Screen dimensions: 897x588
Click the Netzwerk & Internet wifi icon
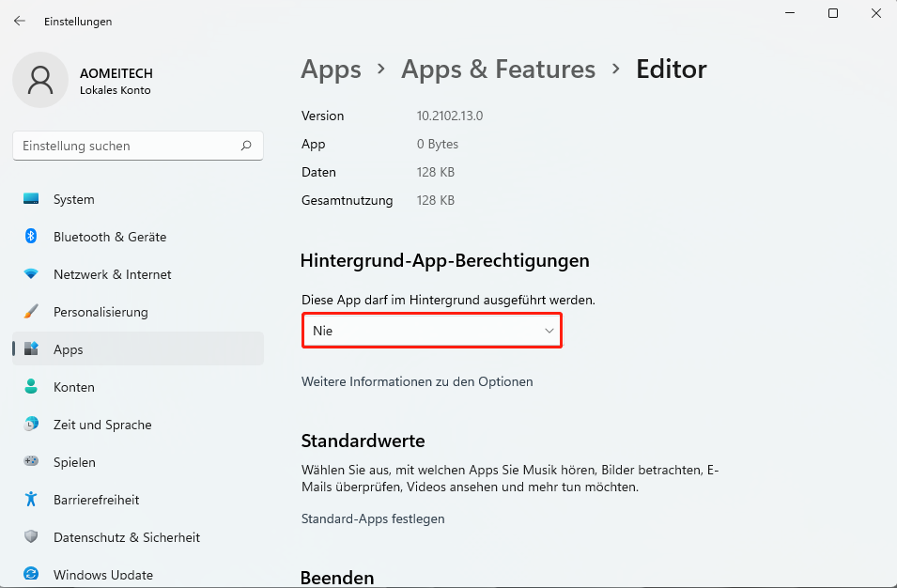pos(31,274)
